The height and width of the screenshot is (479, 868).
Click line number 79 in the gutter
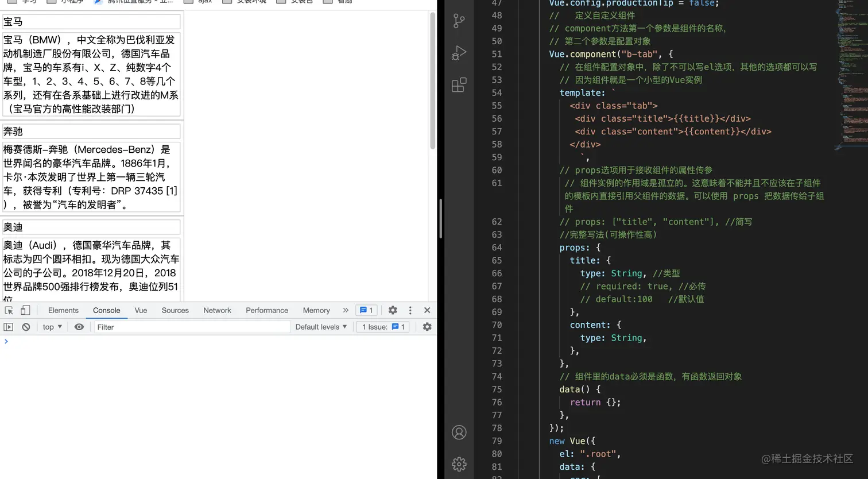coord(497,441)
